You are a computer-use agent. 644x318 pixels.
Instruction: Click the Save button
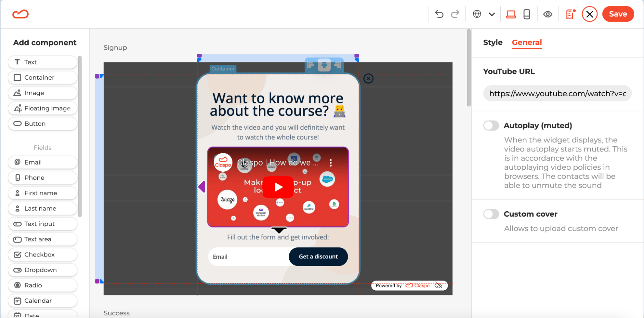click(618, 14)
